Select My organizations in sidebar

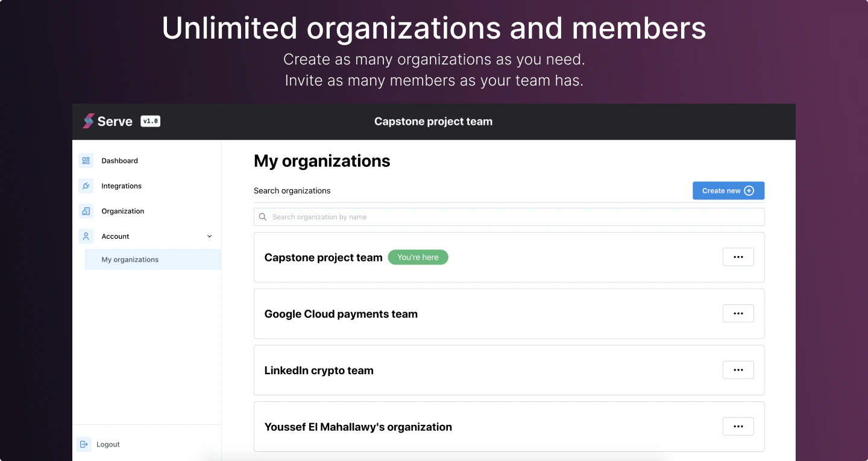pyautogui.click(x=130, y=260)
